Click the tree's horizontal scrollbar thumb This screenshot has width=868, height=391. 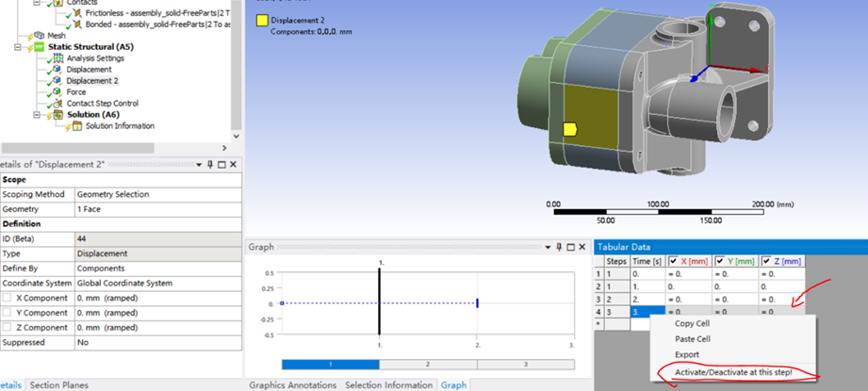(77, 148)
